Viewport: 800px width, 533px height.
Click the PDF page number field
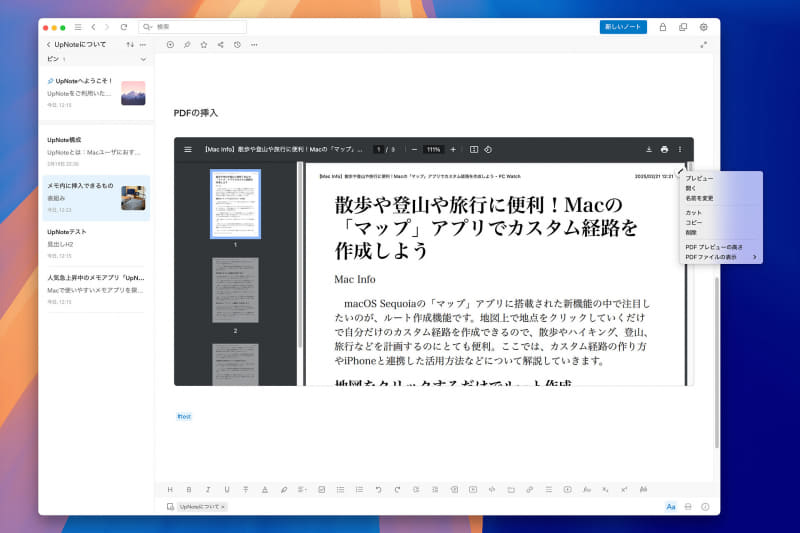tap(379, 149)
